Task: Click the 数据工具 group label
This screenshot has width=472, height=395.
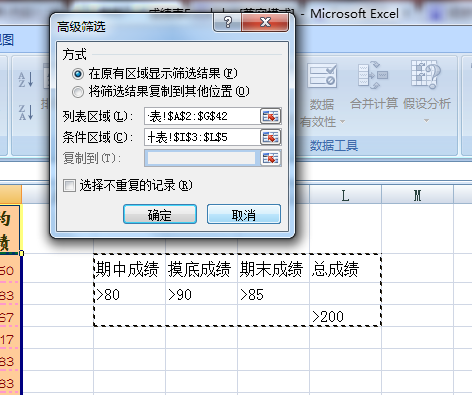Action: (334, 146)
